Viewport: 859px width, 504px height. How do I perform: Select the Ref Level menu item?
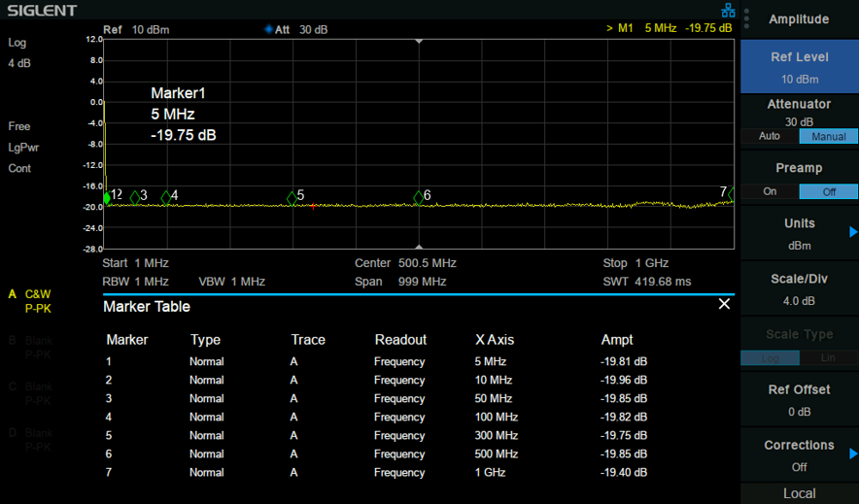(x=800, y=67)
